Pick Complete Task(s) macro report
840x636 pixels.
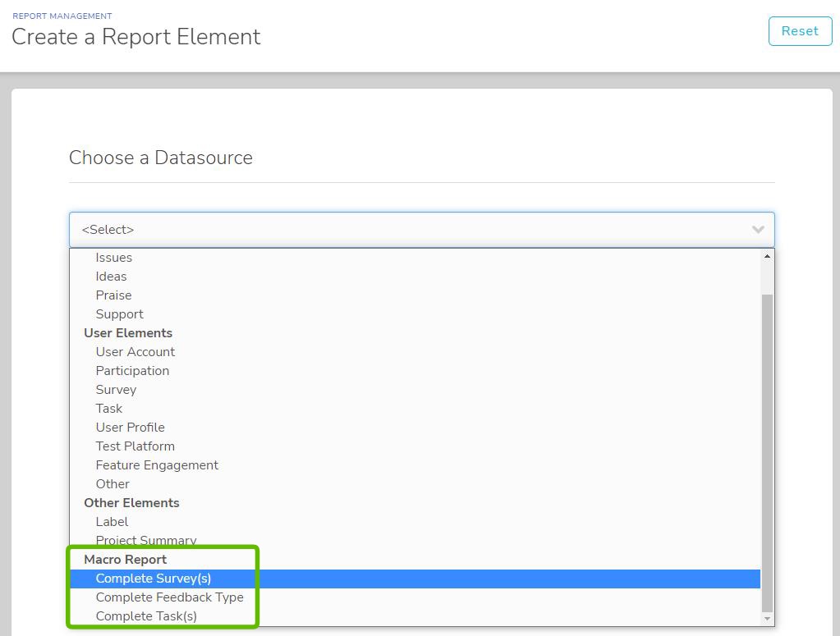pyautogui.click(x=146, y=616)
